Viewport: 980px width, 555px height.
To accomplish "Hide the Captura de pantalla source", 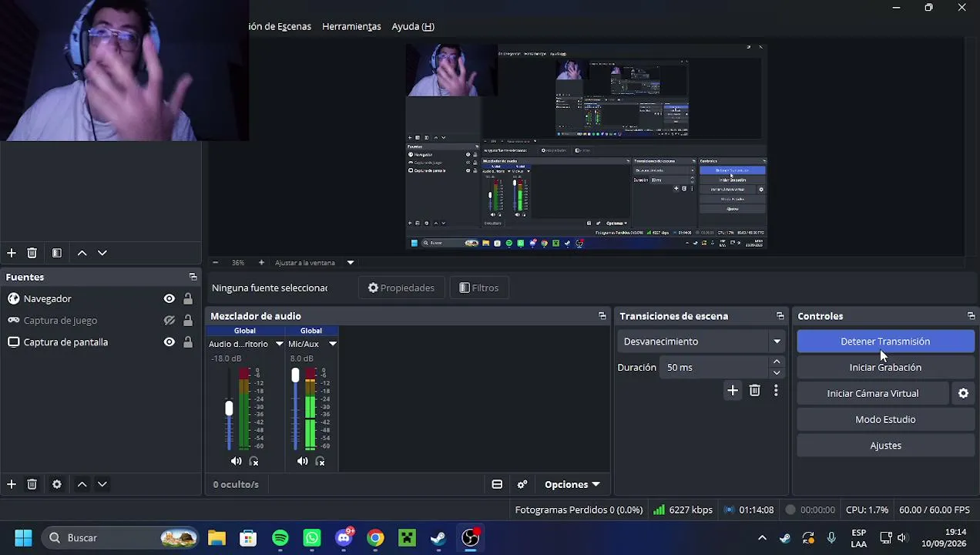I will 169,342.
